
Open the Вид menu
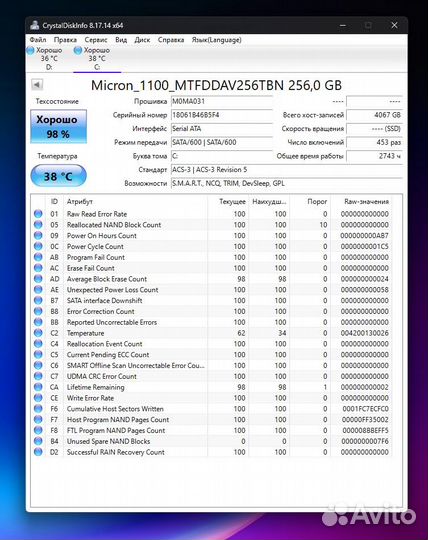(121, 40)
